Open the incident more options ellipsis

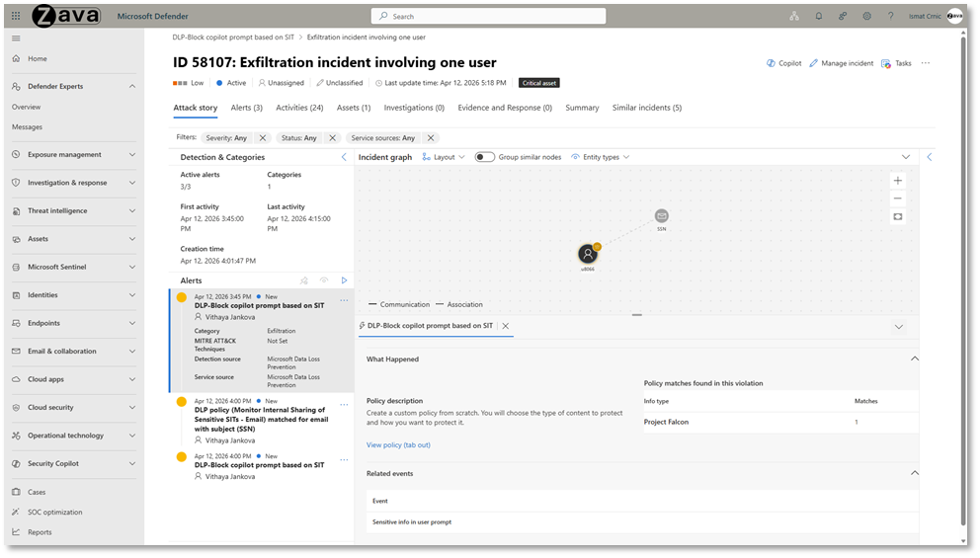pyautogui.click(x=926, y=63)
